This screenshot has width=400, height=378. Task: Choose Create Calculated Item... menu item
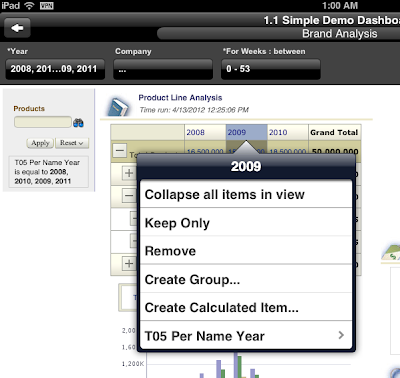pyautogui.click(x=246, y=307)
